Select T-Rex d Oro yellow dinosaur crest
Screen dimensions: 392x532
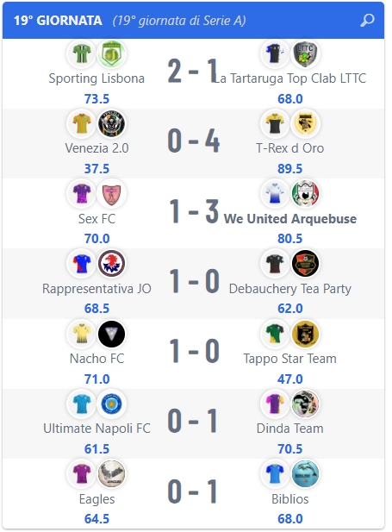[305, 123]
